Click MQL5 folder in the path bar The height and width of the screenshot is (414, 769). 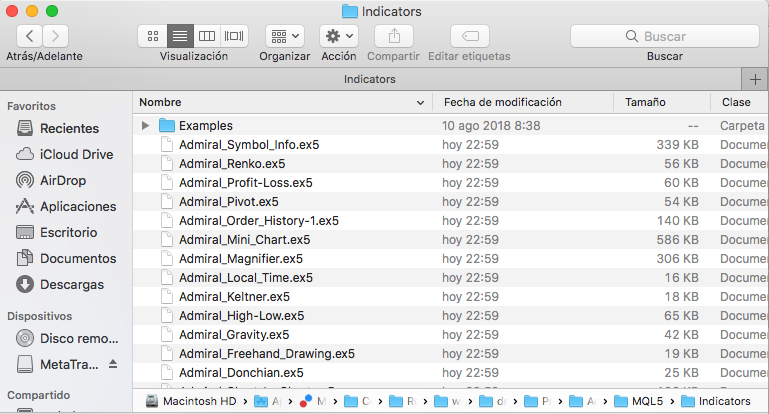639,401
